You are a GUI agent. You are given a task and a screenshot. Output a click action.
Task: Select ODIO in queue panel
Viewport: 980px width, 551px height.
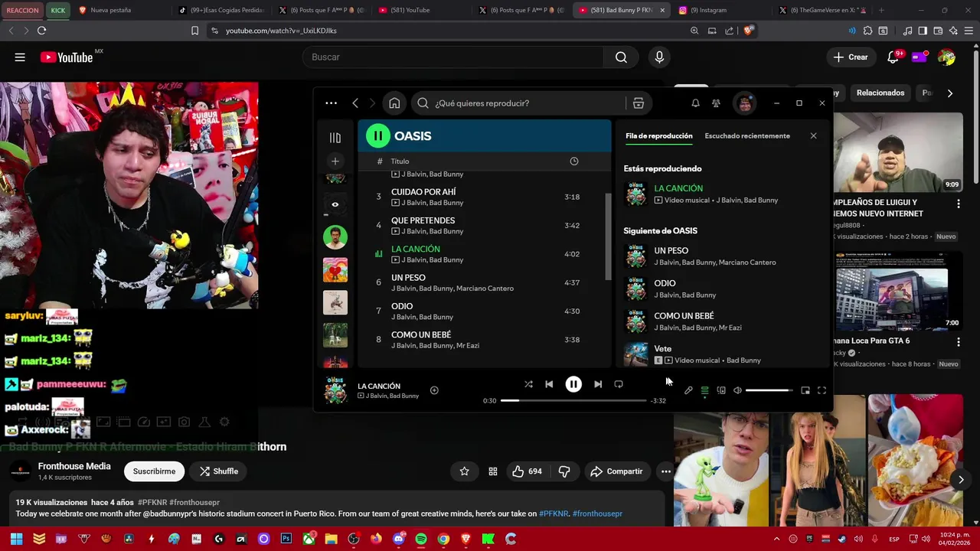click(x=723, y=289)
